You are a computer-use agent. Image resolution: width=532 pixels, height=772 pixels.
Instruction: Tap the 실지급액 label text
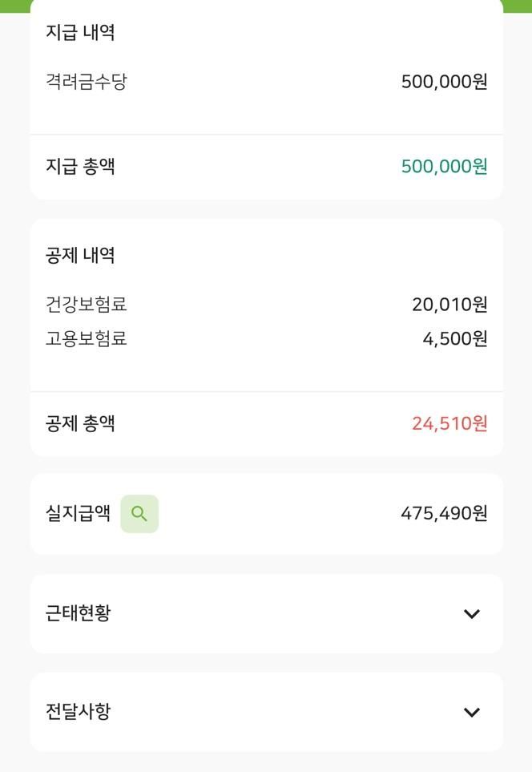pyautogui.click(x=79, y=514)
